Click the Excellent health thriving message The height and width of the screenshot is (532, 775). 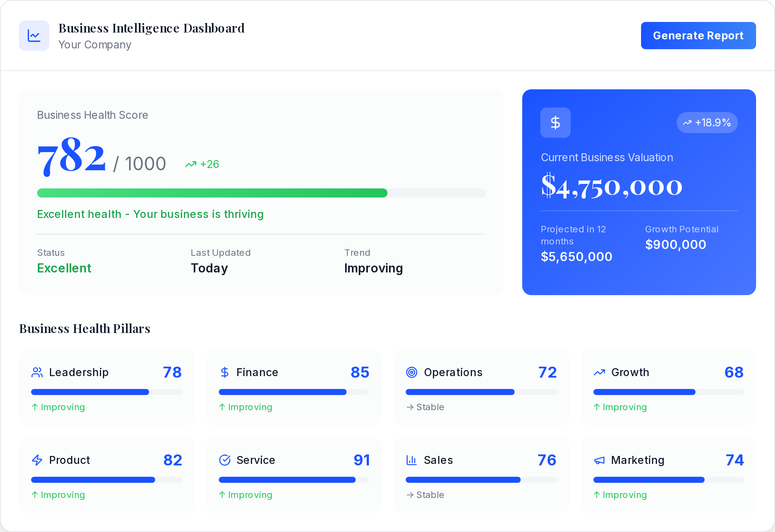150,214
